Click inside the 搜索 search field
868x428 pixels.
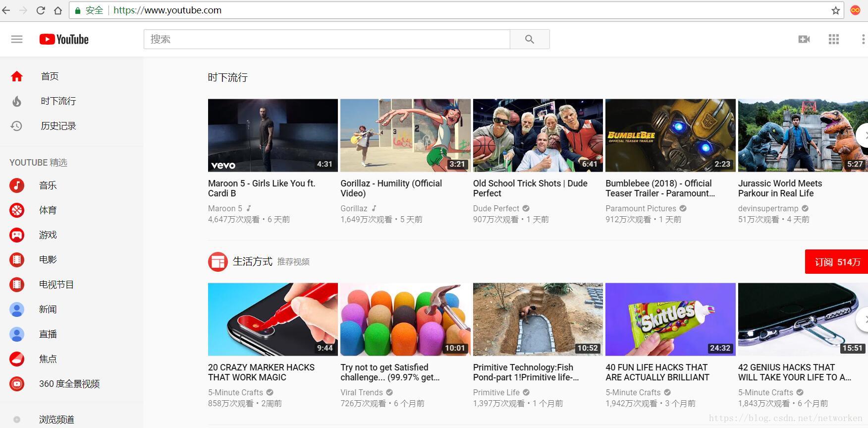click(327, 39)
